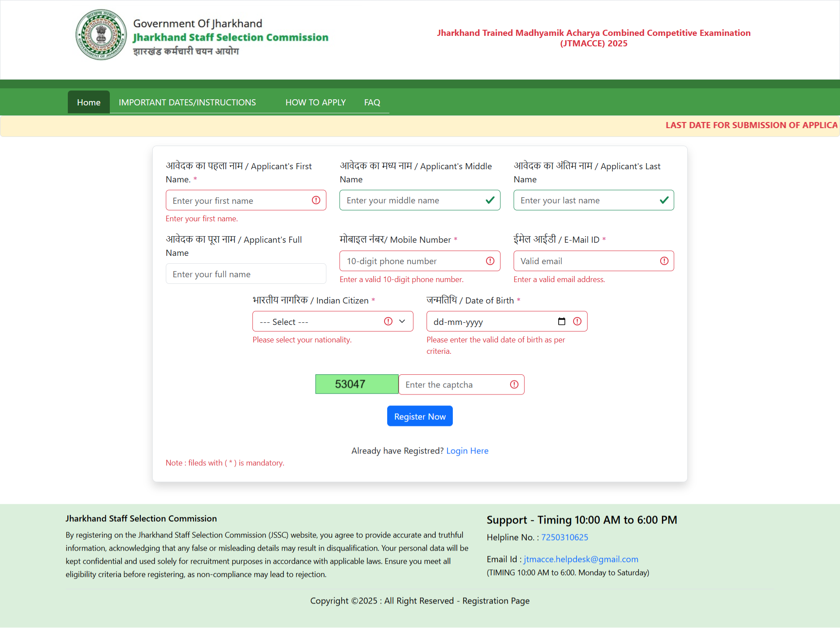Viewport: 840px width, 628px height.
Task: Click the warning icon in email field
Action: pyautogui.click(x=664, y=261)
